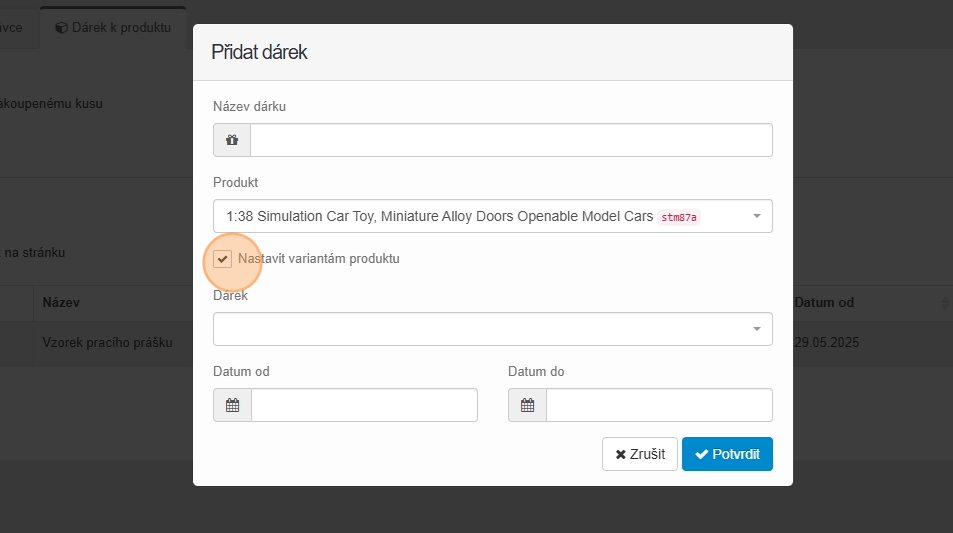
Task: Click the gift icon beside Název dárku
Action: tap(232, 141)
